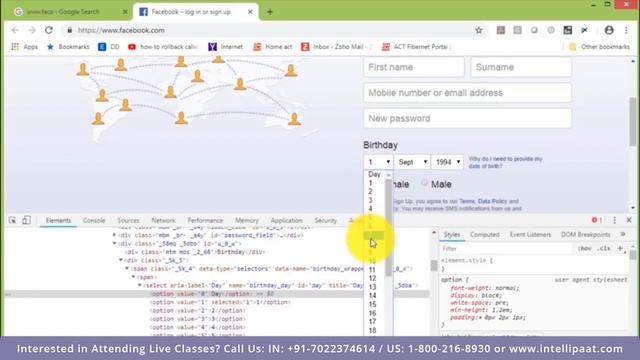Switch to the Performance tab
The image size is (640, 360).
[x=205, y=220]
